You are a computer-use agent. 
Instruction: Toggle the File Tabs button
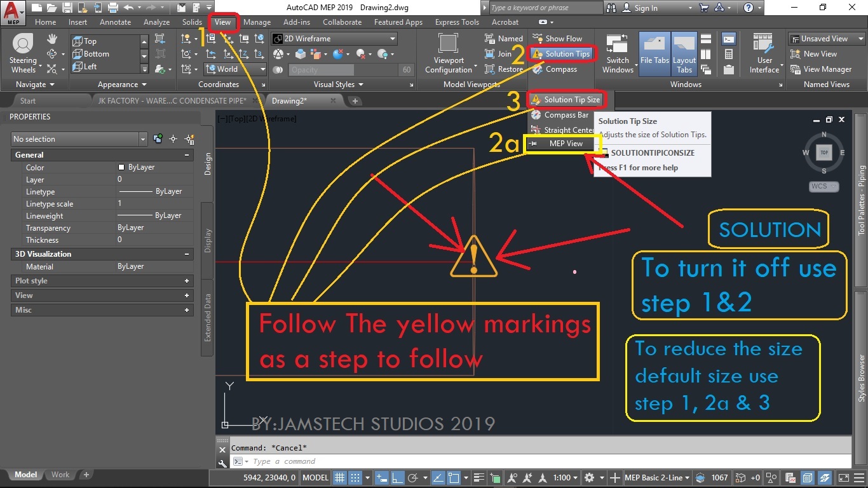pos(654,54)
